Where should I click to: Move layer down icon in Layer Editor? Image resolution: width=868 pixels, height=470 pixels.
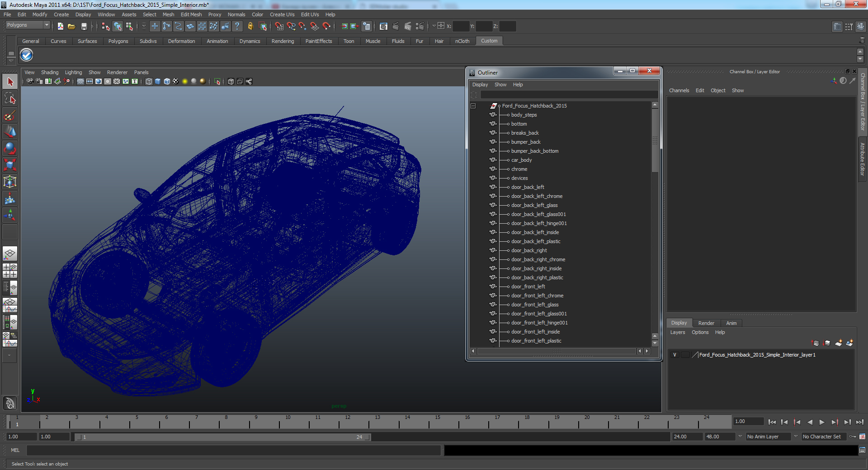click(827, 343)
